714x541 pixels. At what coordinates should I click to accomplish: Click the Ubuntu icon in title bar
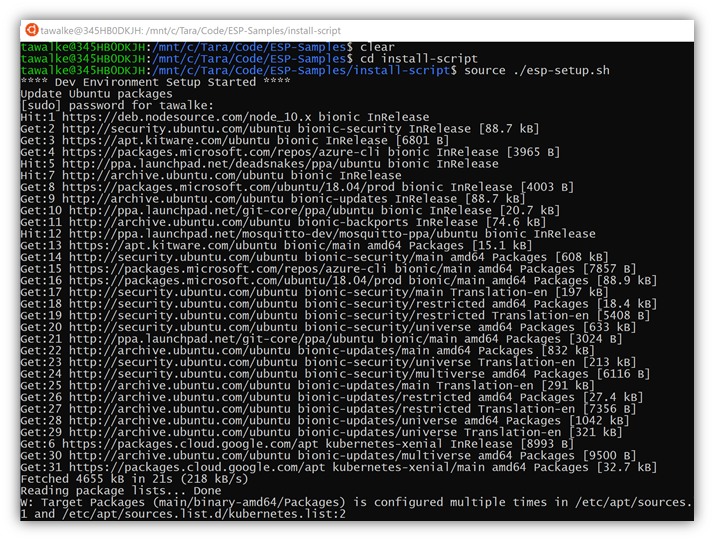tap(31, 30)
